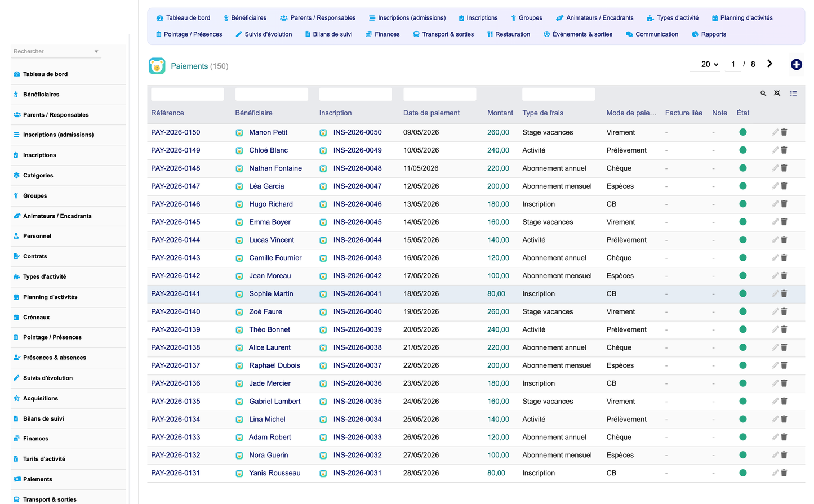
Task: Open beneficiary Nathan Fontaine link
Action: tap(275, 168)
